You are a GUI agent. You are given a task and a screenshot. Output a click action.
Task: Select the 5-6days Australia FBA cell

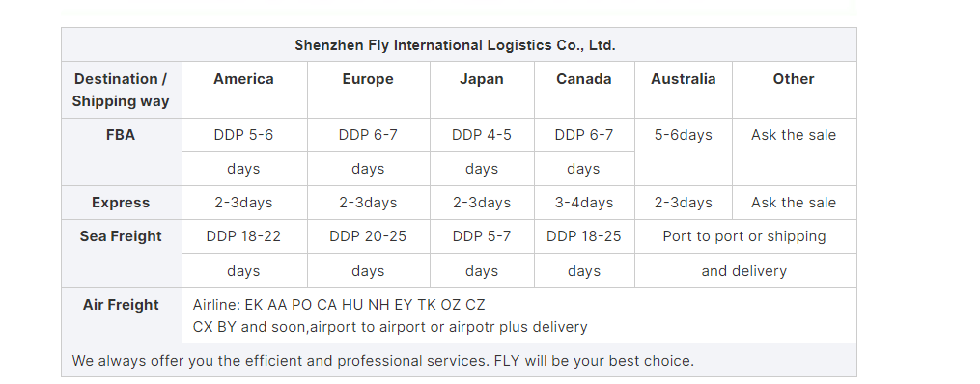click(684, 135)
